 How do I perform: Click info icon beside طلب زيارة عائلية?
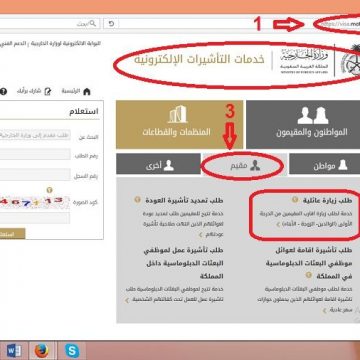click(x=295, y=200)
